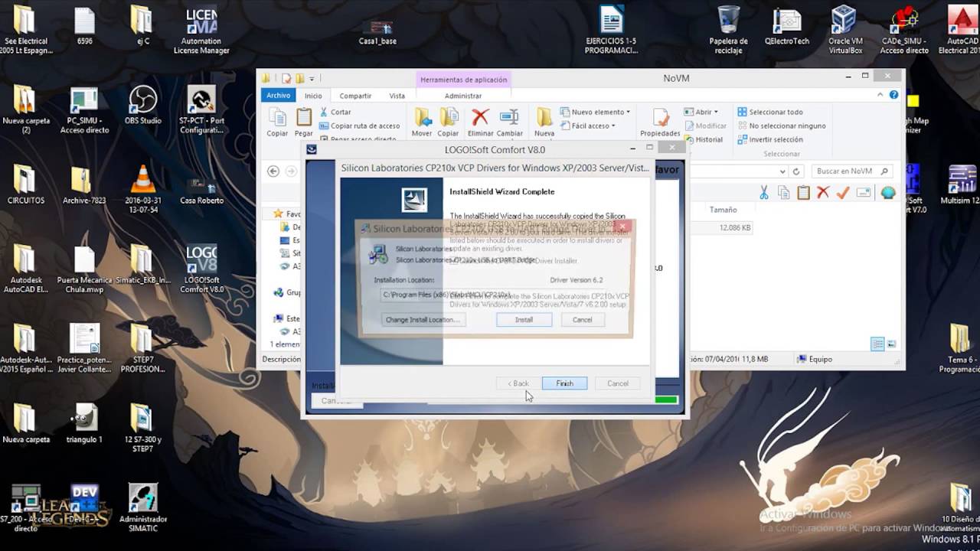980x551 pixels.
Task: Open S7-PCT Port Configuration desktop icon
Action: 201,111
